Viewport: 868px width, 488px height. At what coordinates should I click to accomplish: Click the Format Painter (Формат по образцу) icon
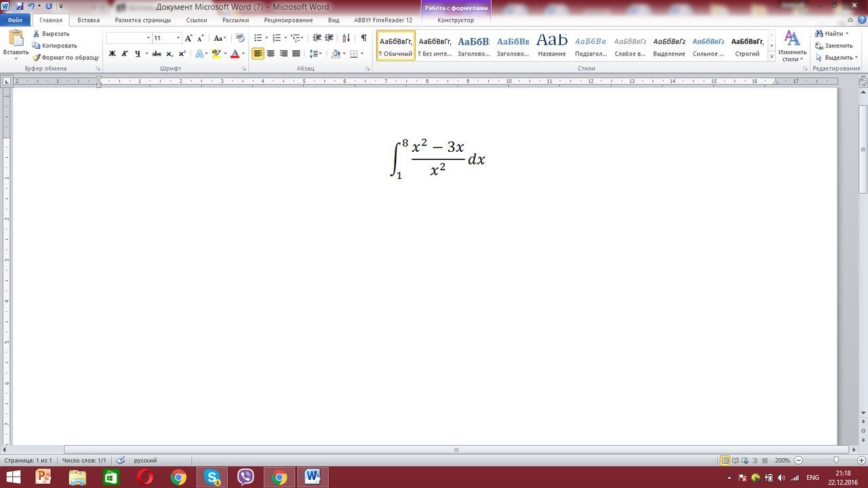(37, 58)
